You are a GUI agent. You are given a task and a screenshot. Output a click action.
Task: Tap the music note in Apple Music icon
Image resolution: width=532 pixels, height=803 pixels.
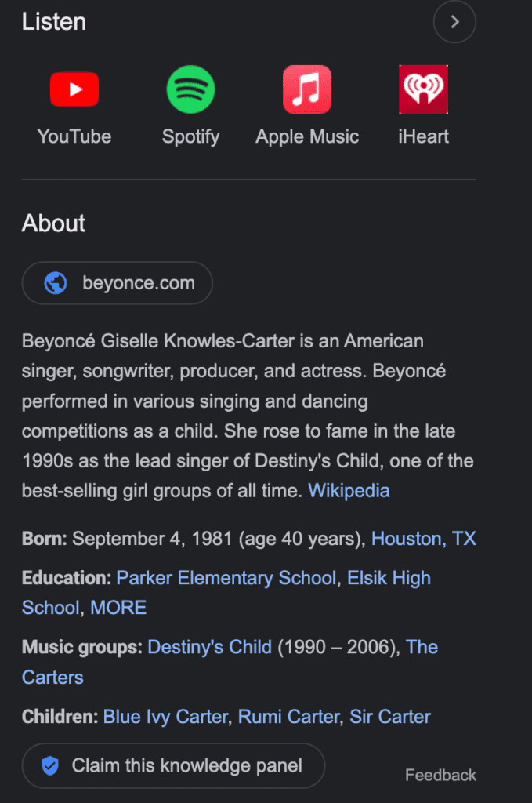coord(307,88)
